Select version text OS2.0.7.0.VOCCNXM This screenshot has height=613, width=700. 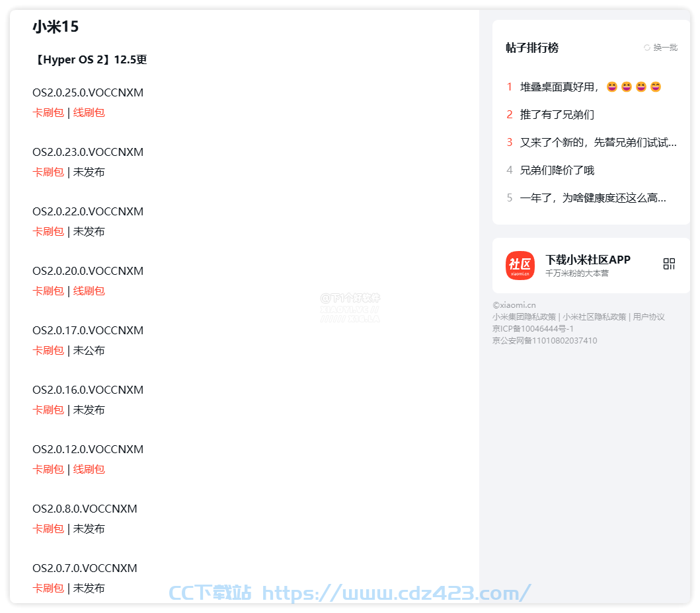(85, 568)
